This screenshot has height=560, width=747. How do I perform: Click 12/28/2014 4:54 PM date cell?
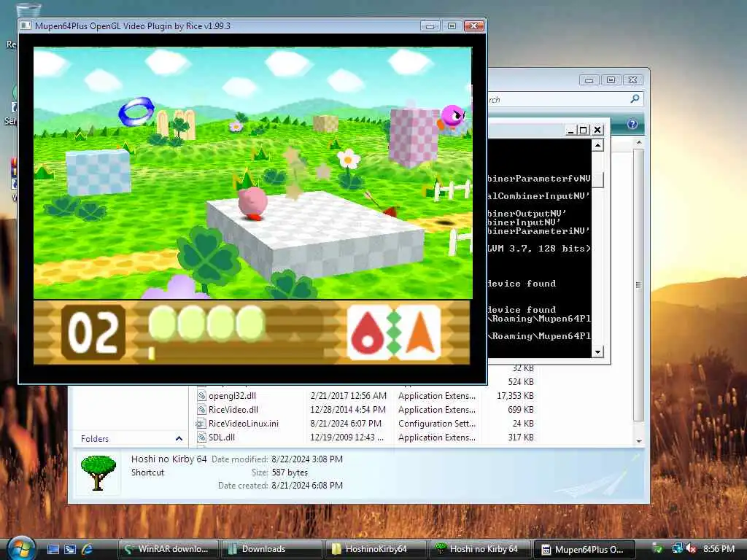(x=348, y=410)
